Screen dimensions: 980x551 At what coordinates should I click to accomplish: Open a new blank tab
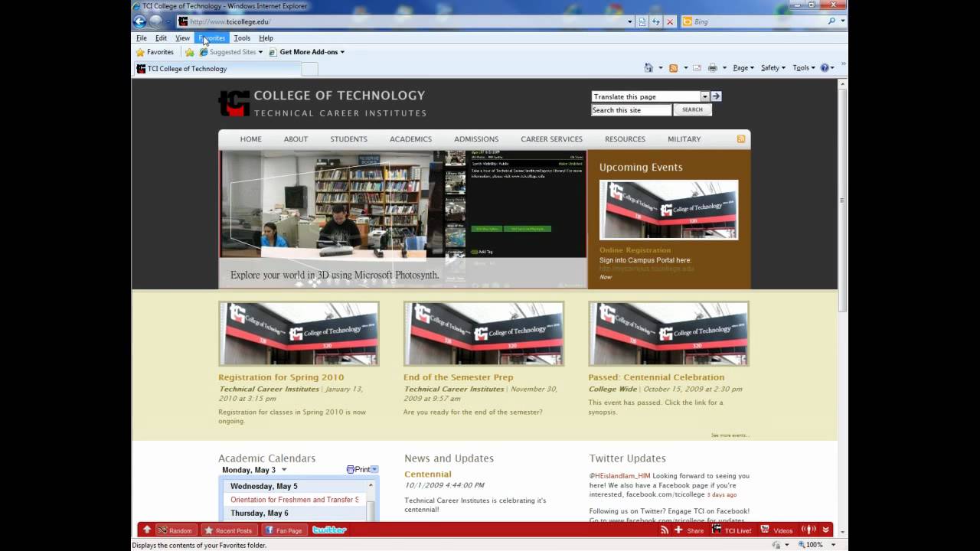[309, 69]
